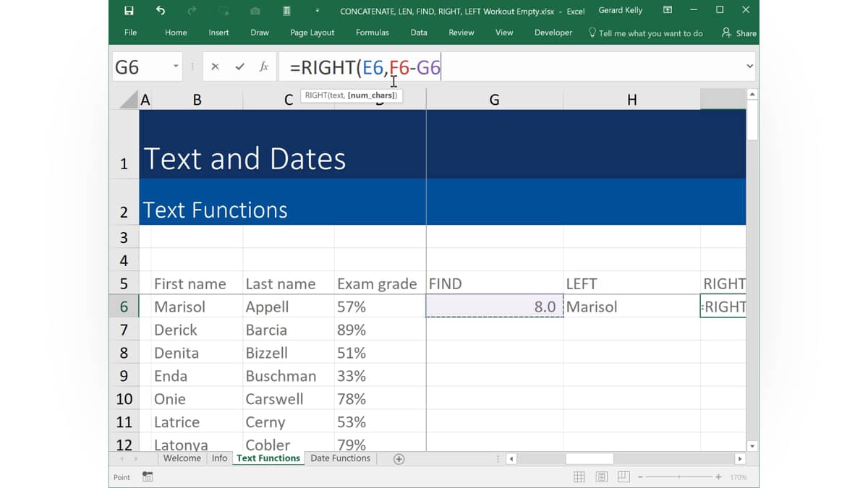Select column H header
The image size is (868, 488).
[x=632, y=100]
